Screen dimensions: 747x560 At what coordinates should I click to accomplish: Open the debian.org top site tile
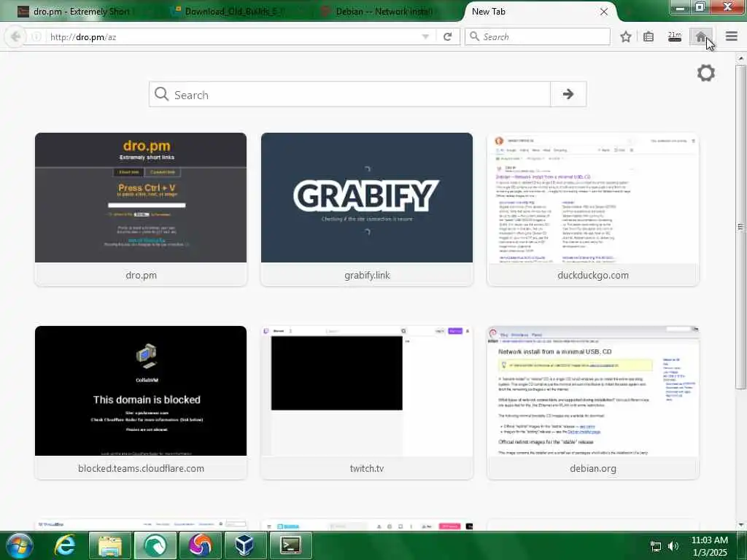pos(593,402)
